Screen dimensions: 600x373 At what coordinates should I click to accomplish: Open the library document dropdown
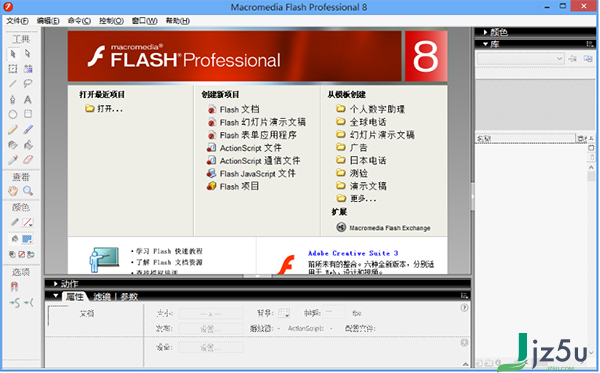(x=520, y=59)
